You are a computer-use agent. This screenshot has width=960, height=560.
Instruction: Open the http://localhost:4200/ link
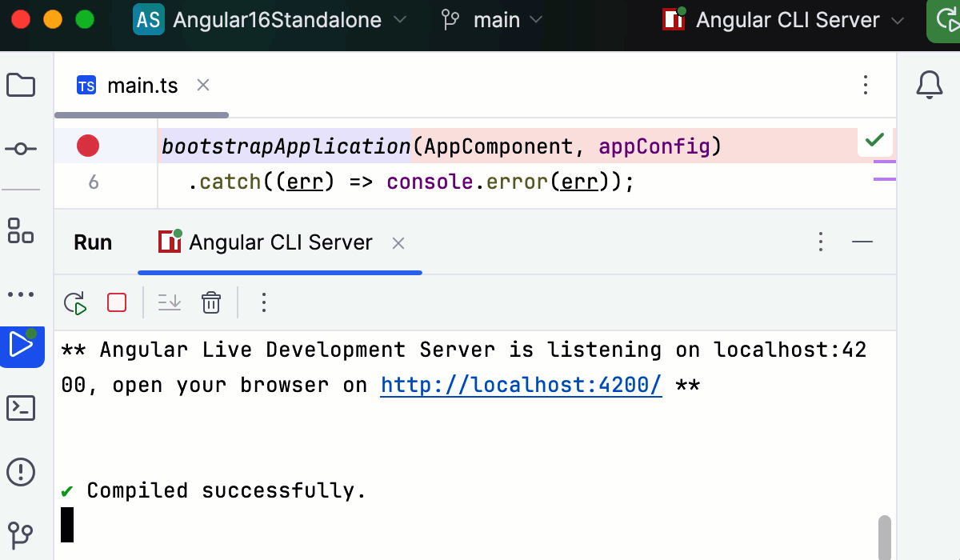click(521, 385)
